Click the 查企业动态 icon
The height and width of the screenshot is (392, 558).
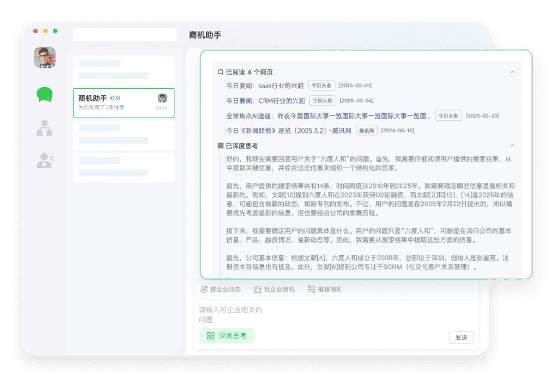click(204, 290)
